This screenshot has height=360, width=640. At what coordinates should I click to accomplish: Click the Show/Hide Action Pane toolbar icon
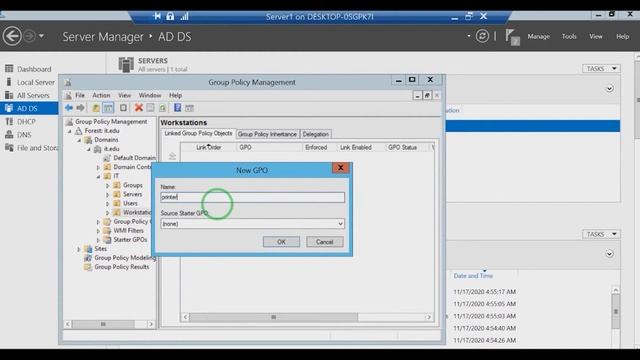pos(189,108)
